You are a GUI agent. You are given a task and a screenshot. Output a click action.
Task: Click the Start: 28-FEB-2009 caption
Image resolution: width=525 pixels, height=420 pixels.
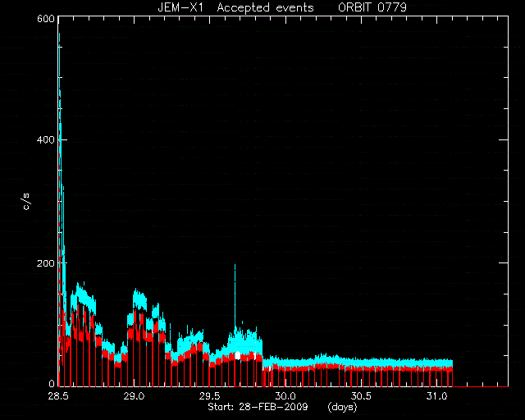258,407
